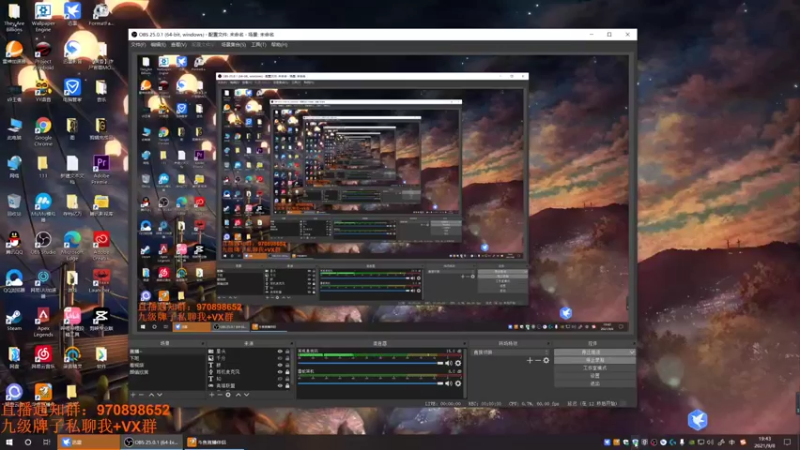Toggle the lock on the sixth source row
This screenshot has height=450, width=800.
(x=287, y=386)
